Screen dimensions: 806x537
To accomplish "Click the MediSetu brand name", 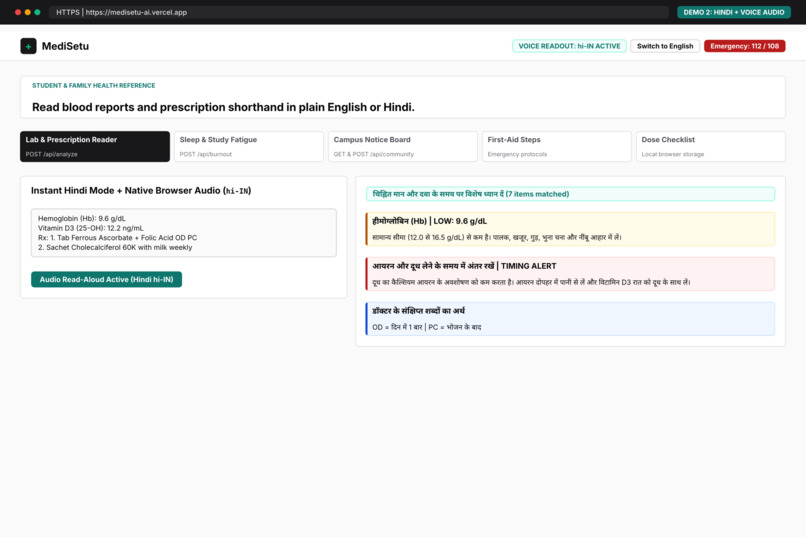I will [65, 46].
